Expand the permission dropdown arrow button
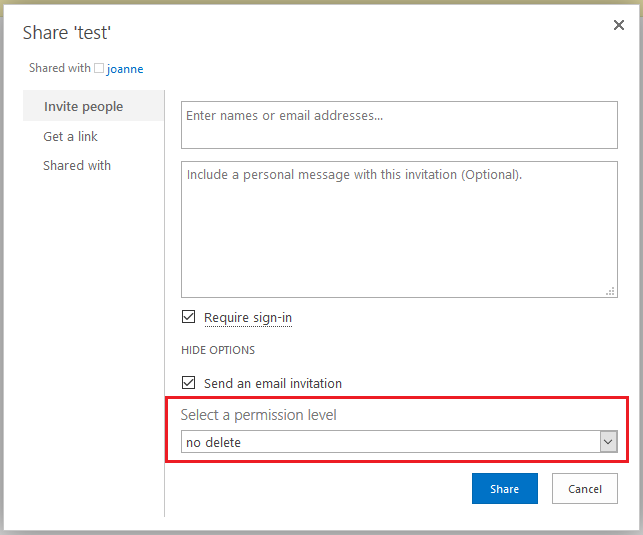This screenshot has height=535, width=643. click(x=607, y=442)
